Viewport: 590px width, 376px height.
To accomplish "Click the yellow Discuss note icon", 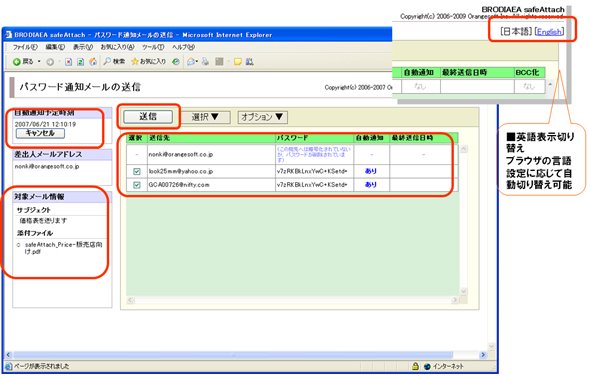I will click(237, 62).
